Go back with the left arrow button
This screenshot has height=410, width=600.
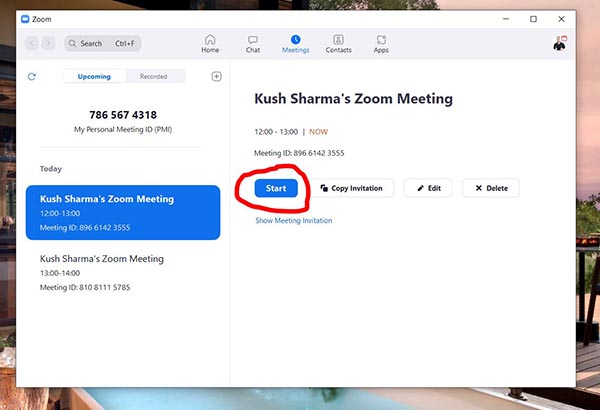(32, 43)
